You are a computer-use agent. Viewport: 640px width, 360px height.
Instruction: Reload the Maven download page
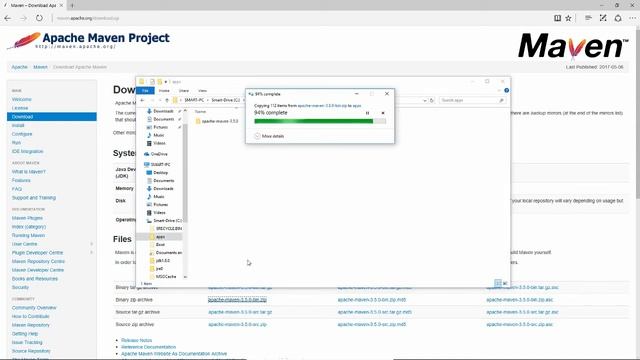pyautogui.click(x=39, y=18)
